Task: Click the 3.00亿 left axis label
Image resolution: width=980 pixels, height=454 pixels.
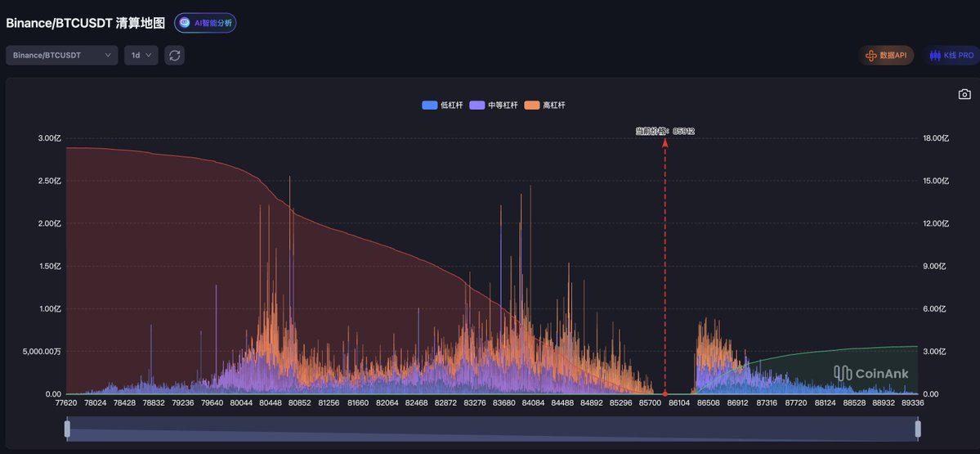Action: (x=49, y=138)
